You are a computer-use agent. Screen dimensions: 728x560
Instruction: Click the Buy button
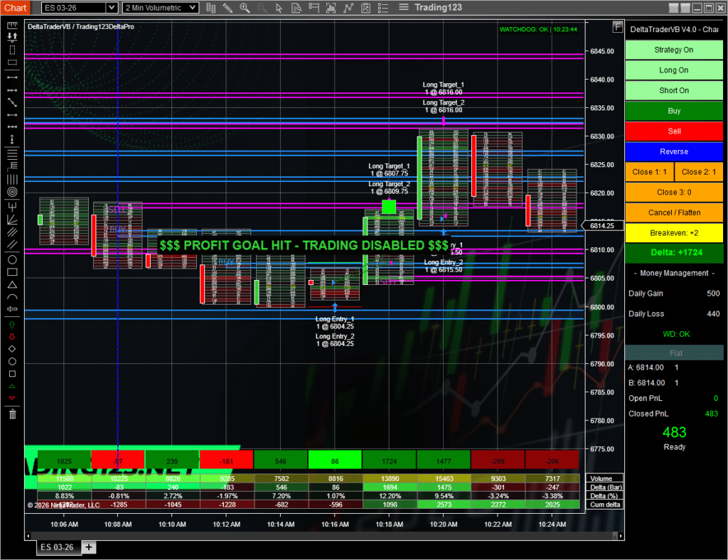673,111
